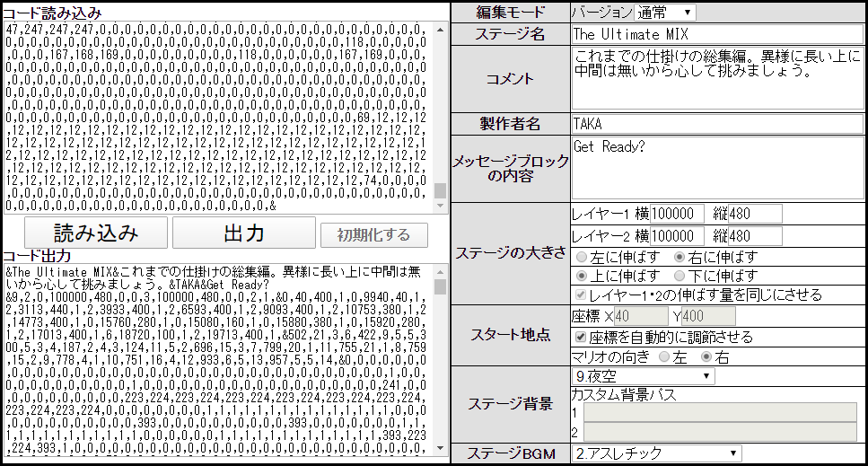Click カスタム背景パス field 1
The image size is (868, 466).
pos(720,413)
